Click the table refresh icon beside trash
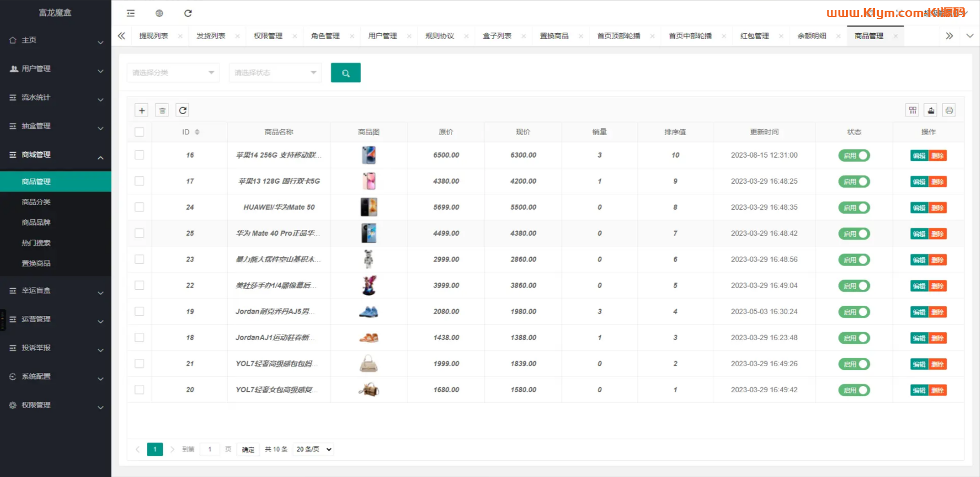980x477 pixels. pyautogui.click(x=183, y=111)
